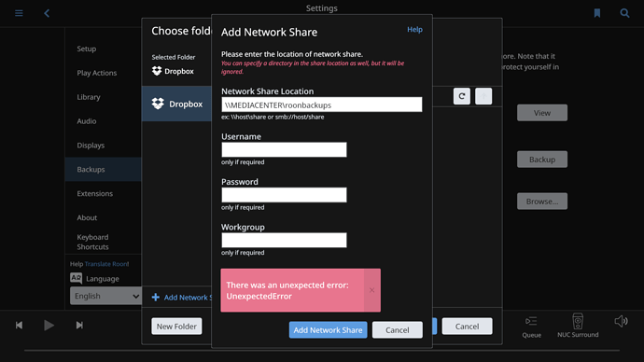Open search using the magnifier icon
644x362 pixels.
624,13
